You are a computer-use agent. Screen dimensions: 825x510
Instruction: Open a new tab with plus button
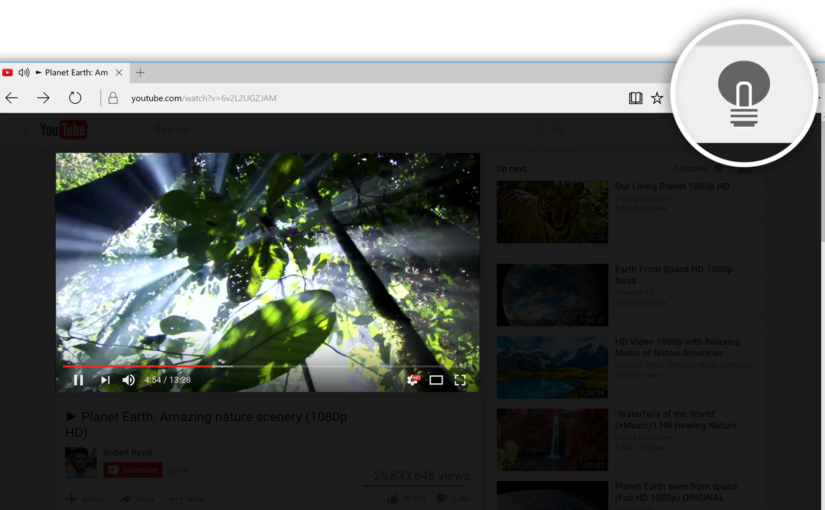coord(140,73)
